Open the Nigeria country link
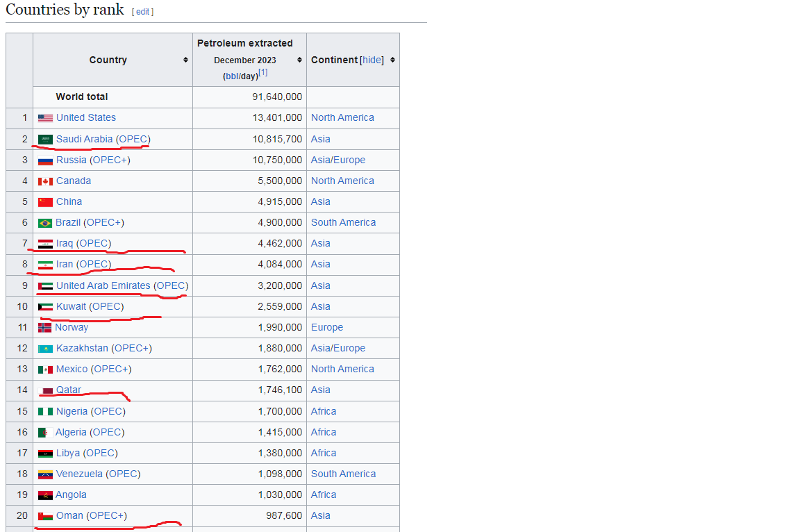The width and height of the screenshot is (800, 532). 72,412
